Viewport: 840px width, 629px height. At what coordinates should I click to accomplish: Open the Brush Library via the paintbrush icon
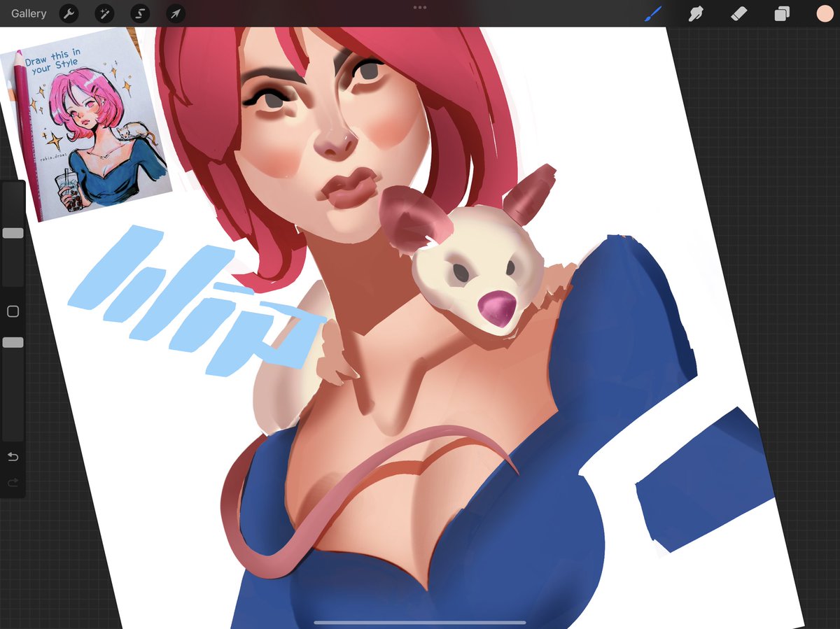click(652, 13)
